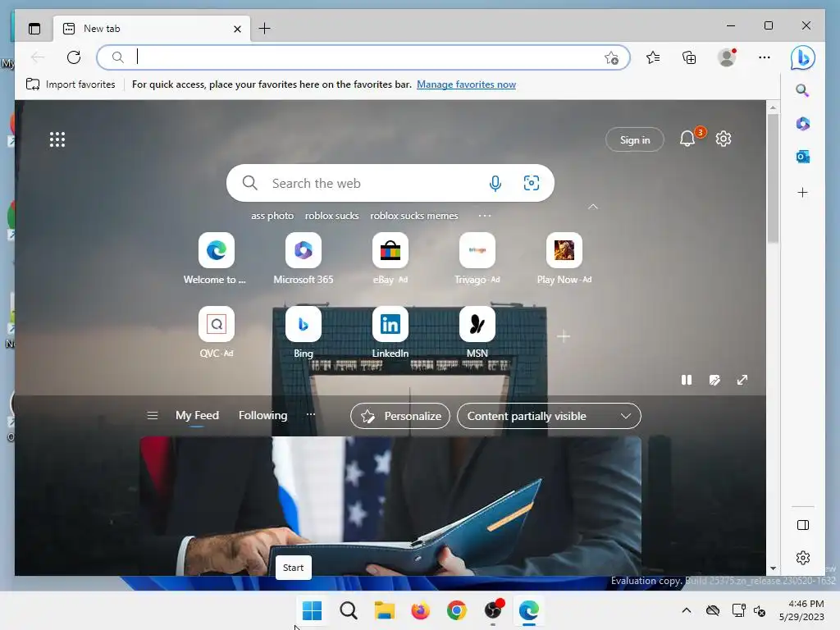This screenshot has height=630, width=840.
Task: Open the clock showing 4:46 PM
Action: coord(801,610)
